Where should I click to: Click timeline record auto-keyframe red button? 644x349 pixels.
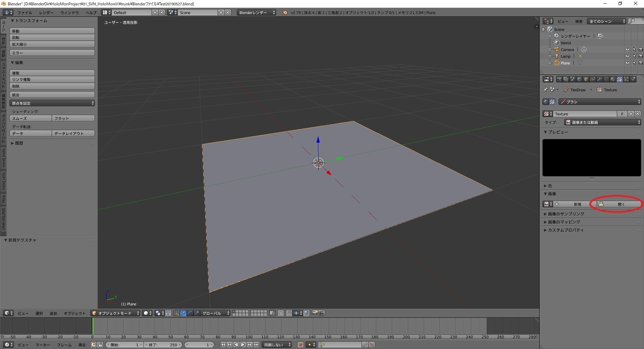point(301,345)
